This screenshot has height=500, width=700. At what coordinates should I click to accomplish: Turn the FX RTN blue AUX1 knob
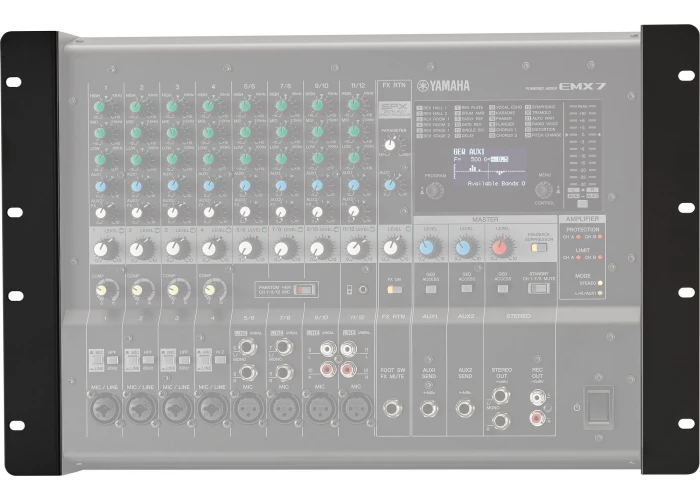point(390,185)
